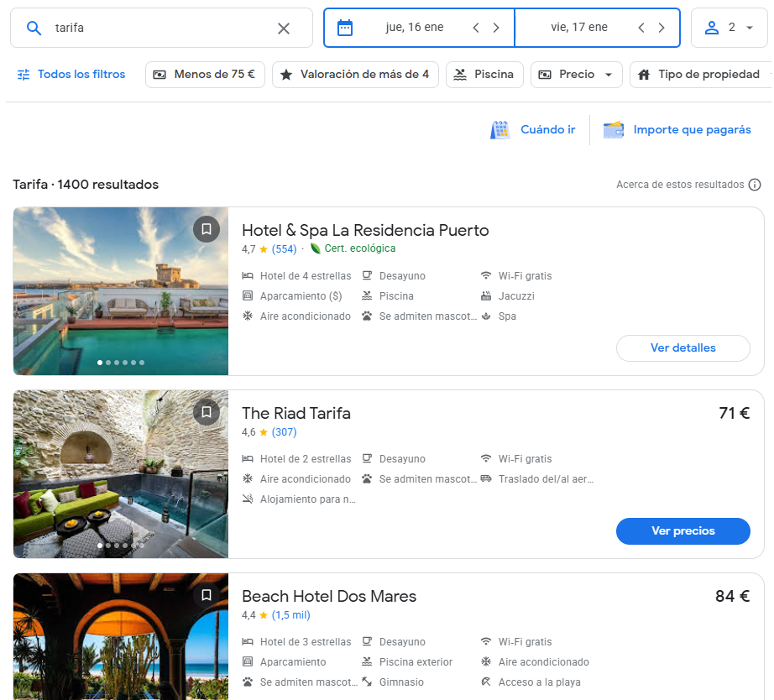The width and height of the screenshot is (774, 700).
Task: Click the Cuándo ir calendar icon
Action: point(500,130)
